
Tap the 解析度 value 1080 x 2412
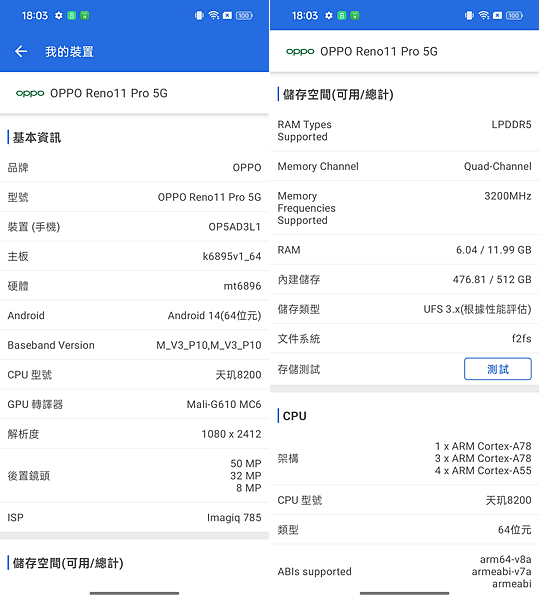pos(231,434)
